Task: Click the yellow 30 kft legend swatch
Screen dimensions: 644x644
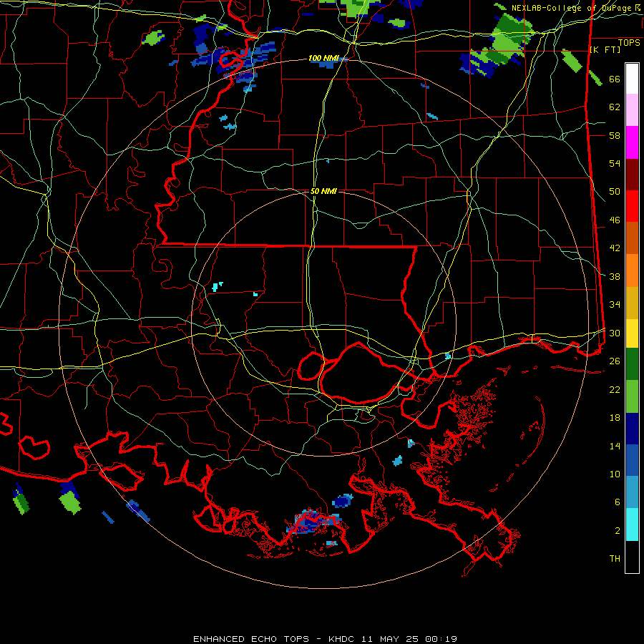Action: click(x=632, y=333)
